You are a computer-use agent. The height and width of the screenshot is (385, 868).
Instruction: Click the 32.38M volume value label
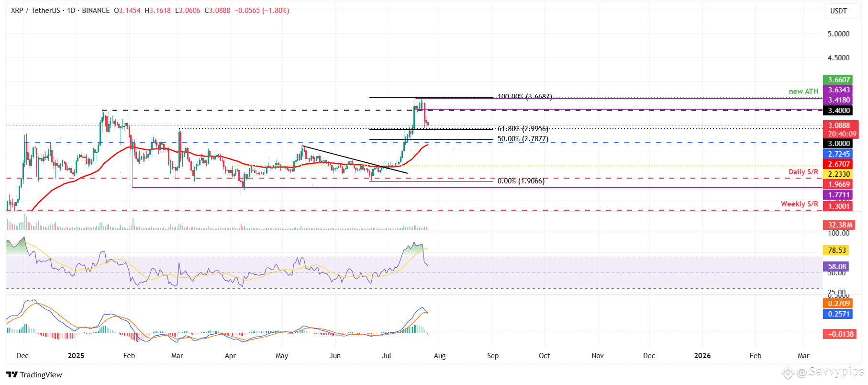click(839, 225)
